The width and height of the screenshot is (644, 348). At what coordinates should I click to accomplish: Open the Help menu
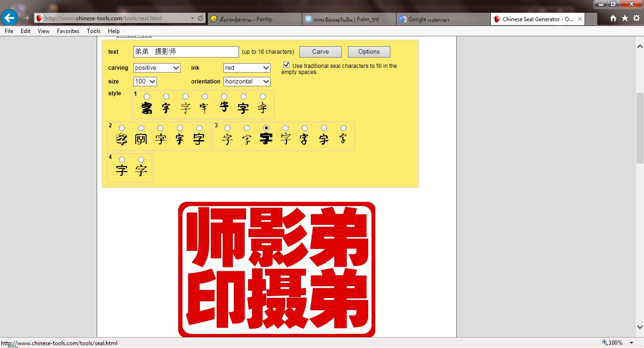click(x=114, y=31)
